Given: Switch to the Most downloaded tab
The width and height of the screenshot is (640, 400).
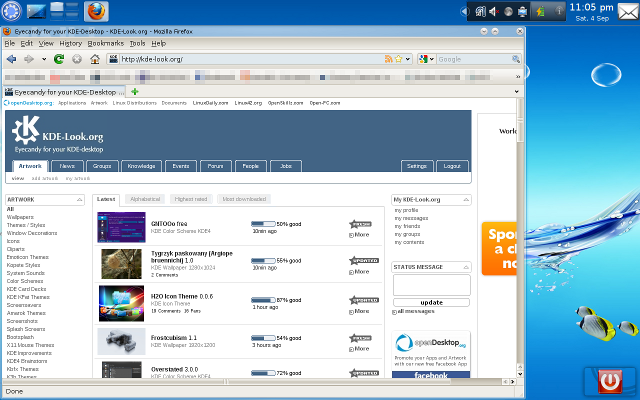Looking at the screenshot, I should 244,199.
